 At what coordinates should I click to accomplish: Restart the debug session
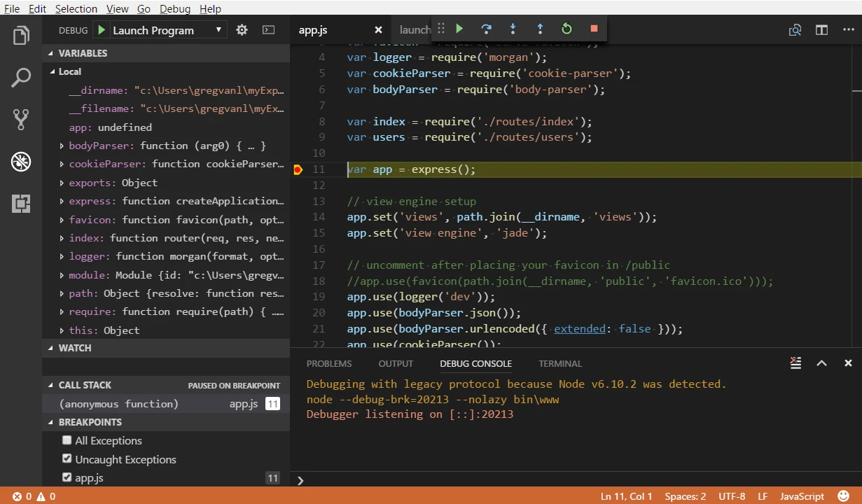click(x=566, y=29)
